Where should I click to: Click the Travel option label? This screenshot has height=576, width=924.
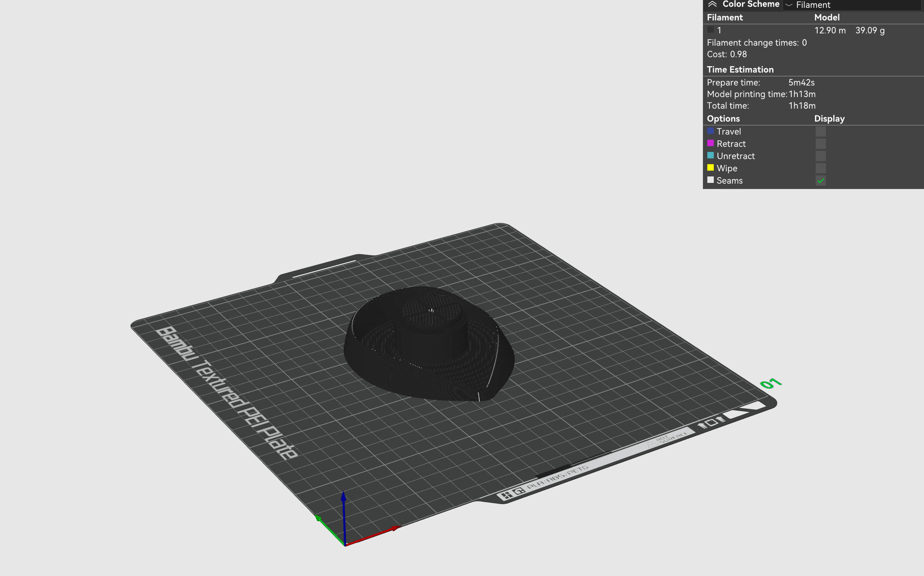click(728, 131)
